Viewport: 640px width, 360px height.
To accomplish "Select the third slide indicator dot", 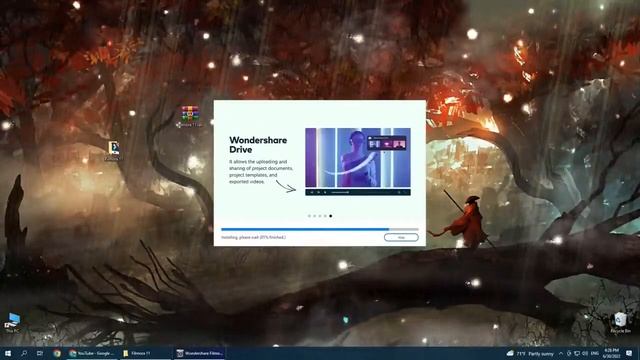I will click(x=320, y=216).
